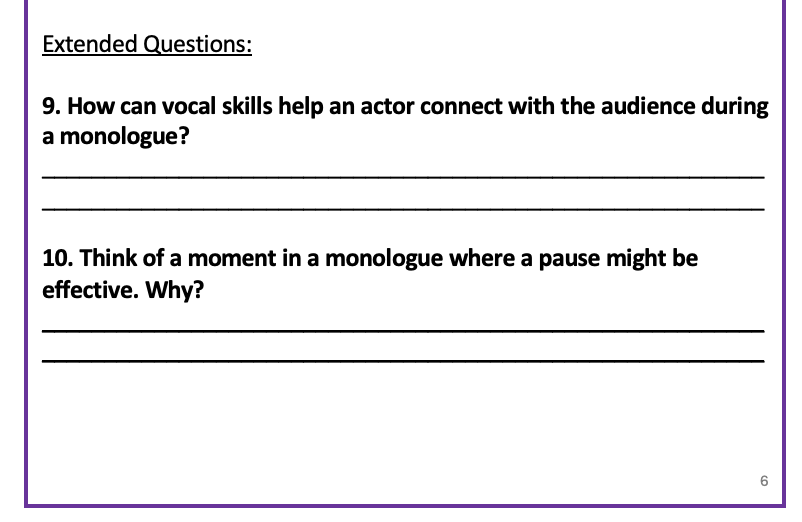
Task: Place cursor on first answer line under question 9
Action: click(403, 177)
